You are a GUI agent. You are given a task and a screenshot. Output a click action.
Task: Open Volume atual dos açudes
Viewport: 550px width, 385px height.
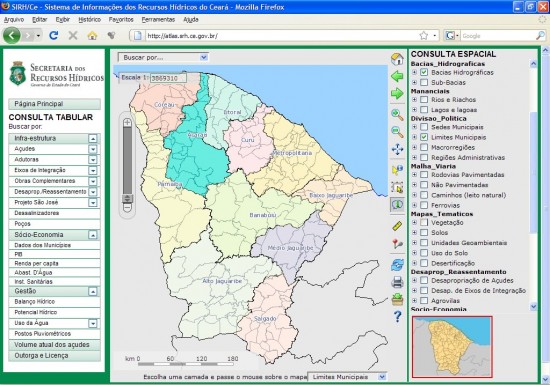(x=54, y=345)
